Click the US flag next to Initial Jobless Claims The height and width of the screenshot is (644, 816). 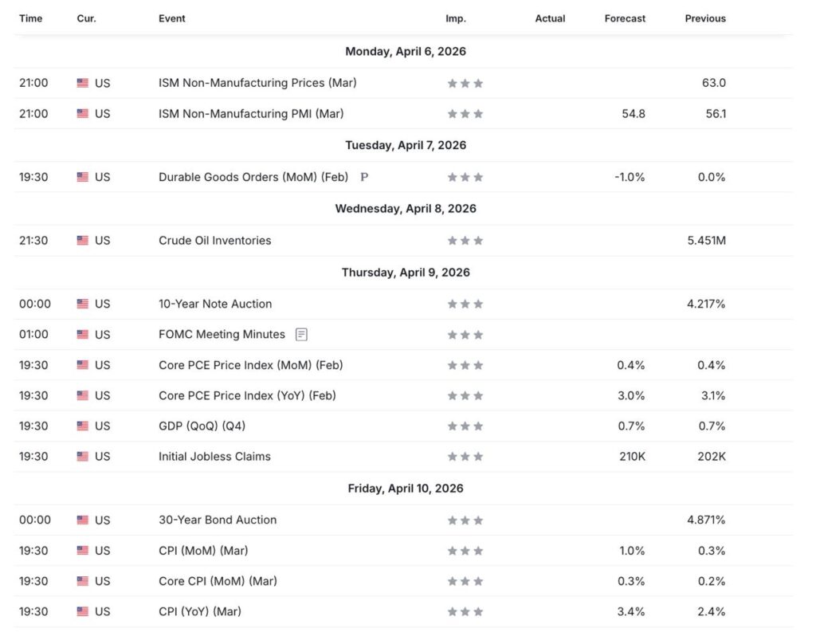tap(83, 457)
